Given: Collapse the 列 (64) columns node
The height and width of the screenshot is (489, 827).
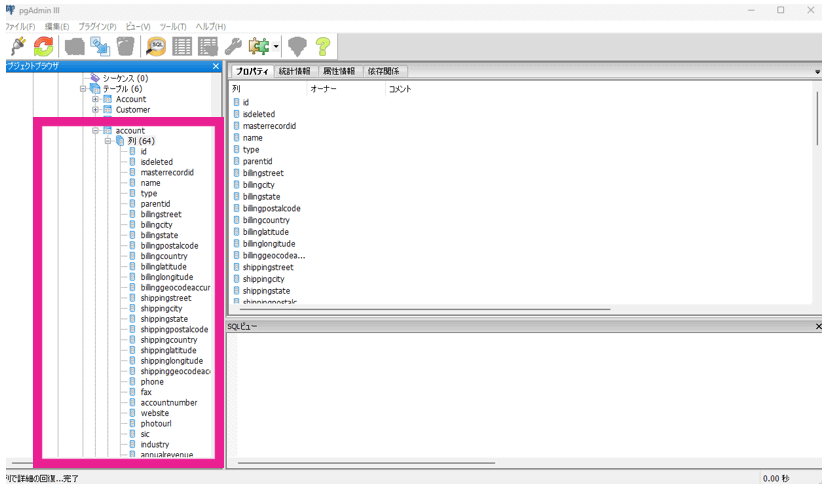Looking at the screenshot, I should (x=108, y=141).
